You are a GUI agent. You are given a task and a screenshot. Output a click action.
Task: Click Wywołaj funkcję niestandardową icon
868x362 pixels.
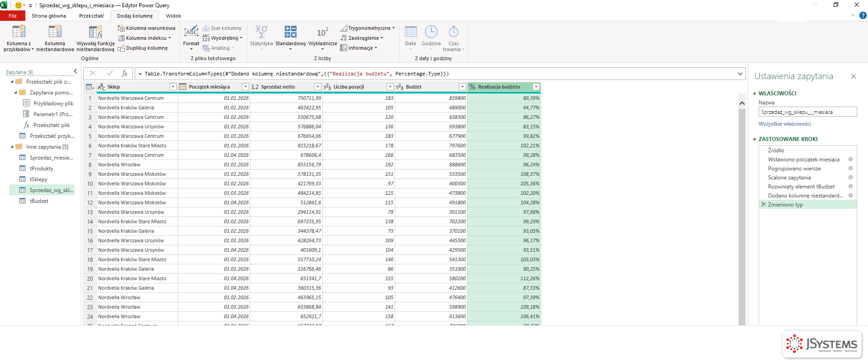[x=96, y=32]
